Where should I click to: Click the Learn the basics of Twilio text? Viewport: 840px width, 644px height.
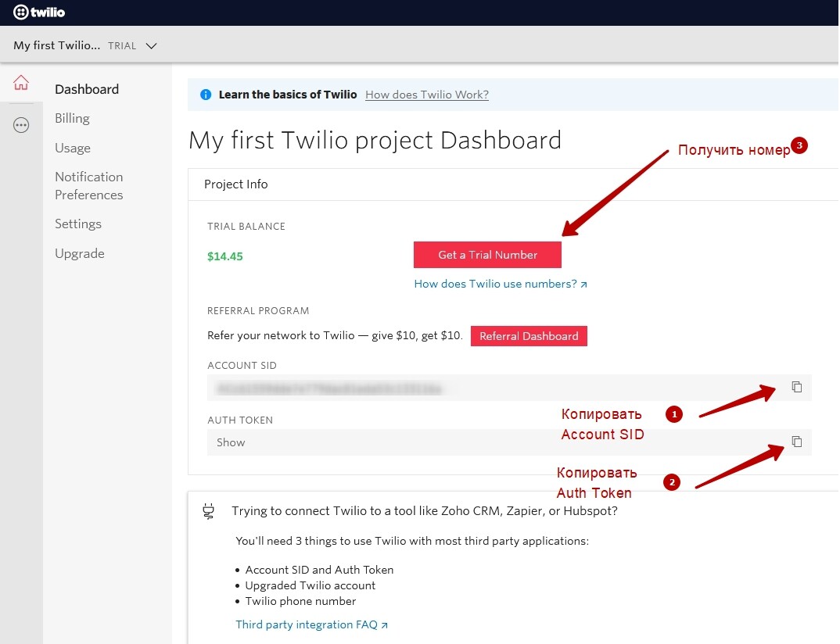[288, 95]
